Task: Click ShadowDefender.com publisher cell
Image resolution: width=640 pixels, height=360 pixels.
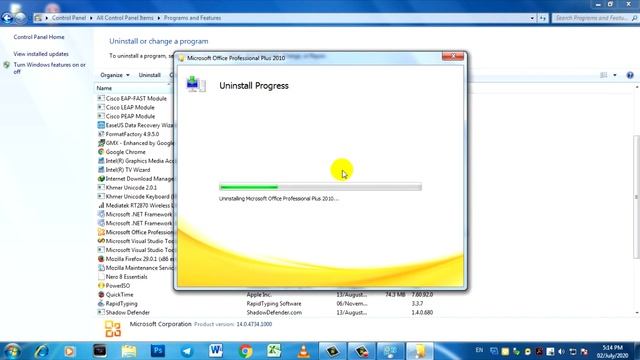Action: click(x=274, y=313)
